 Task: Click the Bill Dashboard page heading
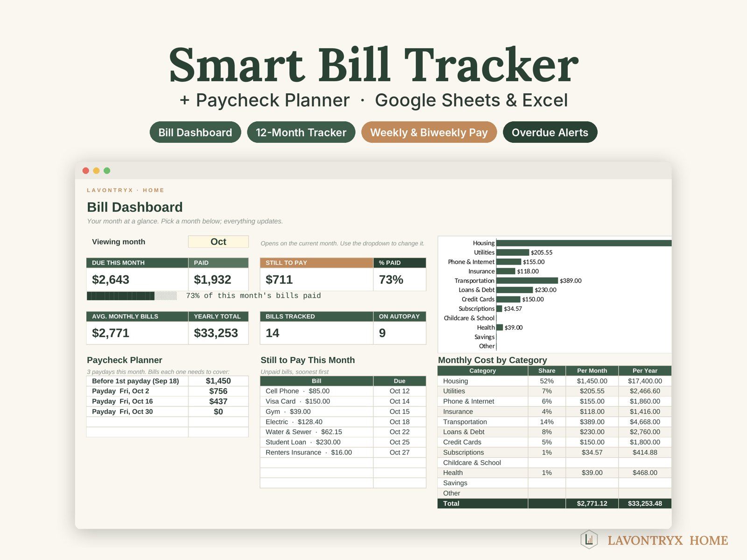pos(135,207)
